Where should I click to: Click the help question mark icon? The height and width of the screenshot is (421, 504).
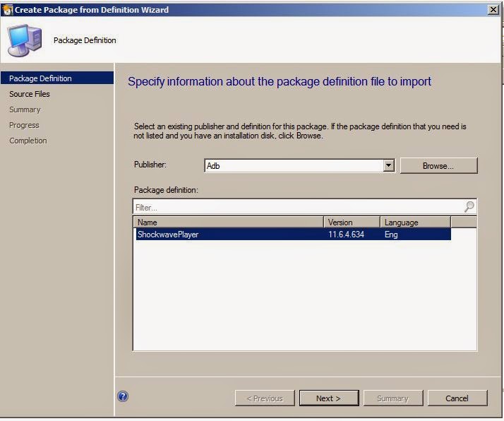123,396
